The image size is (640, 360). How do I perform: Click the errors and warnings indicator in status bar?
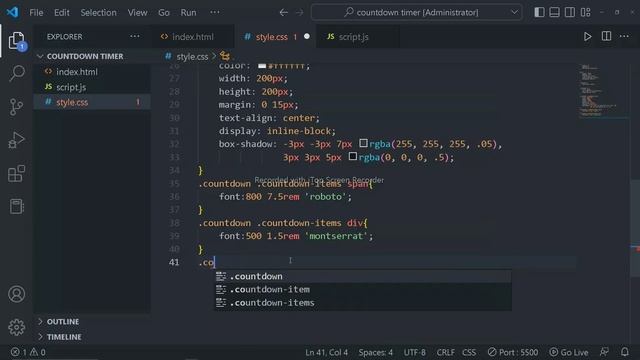(28, 352)
